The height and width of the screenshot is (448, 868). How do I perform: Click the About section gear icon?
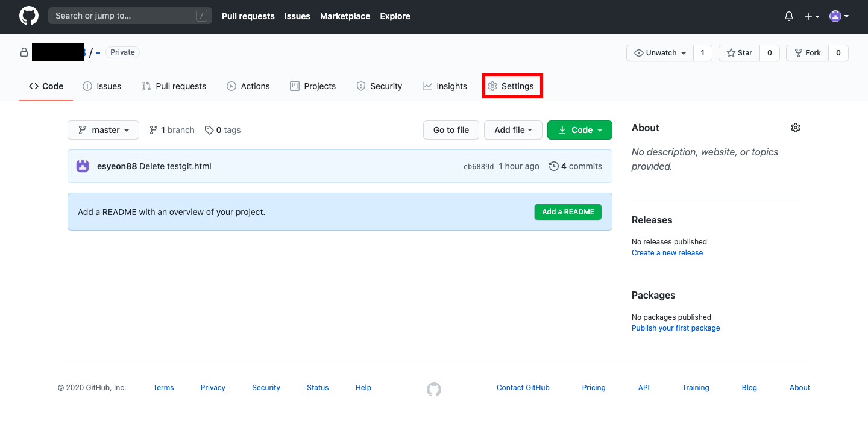[796, 128]
